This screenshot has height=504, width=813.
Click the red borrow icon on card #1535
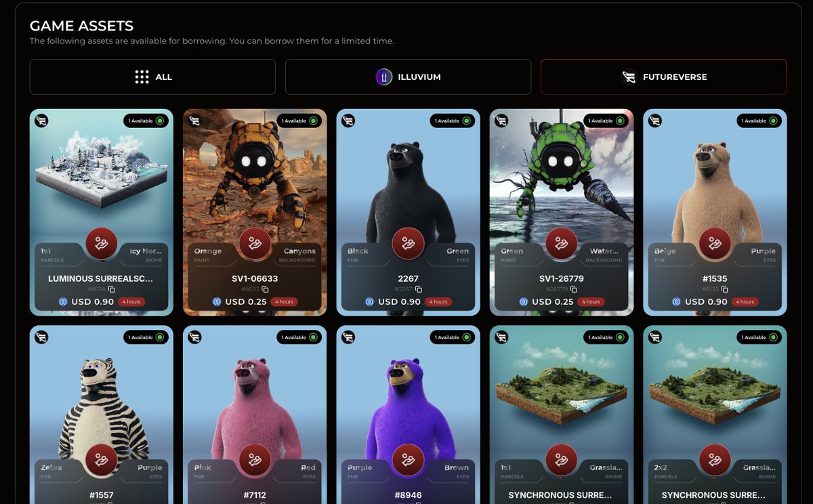tap(715, 245)
